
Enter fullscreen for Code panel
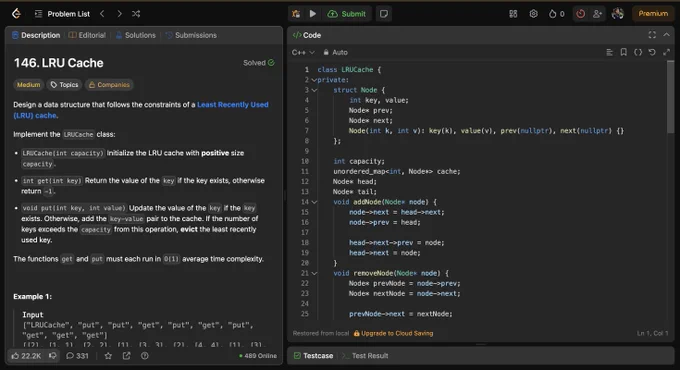pyautogui.click(x=652, y=35)
